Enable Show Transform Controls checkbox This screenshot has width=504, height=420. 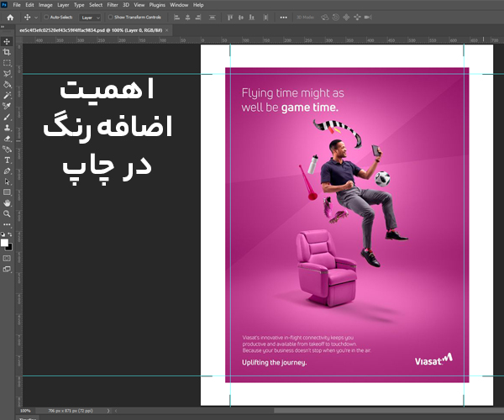click(111, 17)
